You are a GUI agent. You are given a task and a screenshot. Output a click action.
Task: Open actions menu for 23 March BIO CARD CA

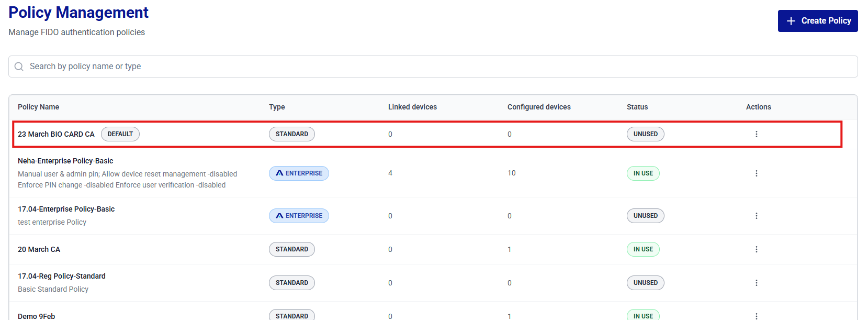pos(756,134)
